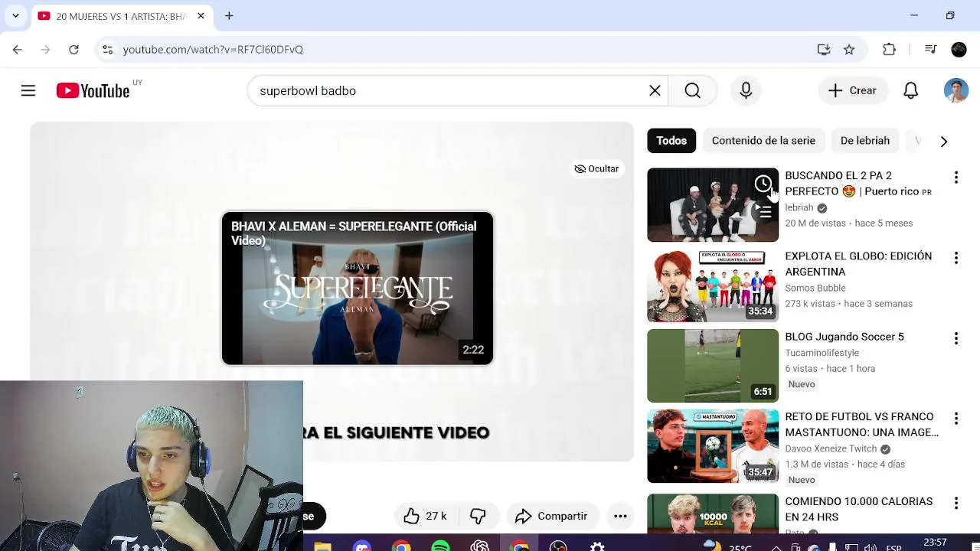Open 'COMIENDO 10.000 CALORIAS' thumbnail
Image resolution: width=980 pixels, height=551 pixels.
[x=713, y=514]
